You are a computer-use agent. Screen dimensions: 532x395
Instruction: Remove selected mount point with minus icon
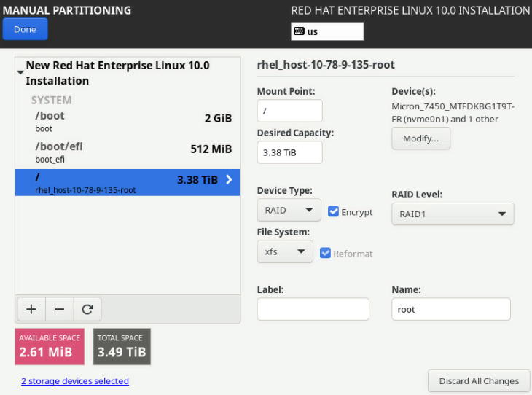tap(59, 309)
